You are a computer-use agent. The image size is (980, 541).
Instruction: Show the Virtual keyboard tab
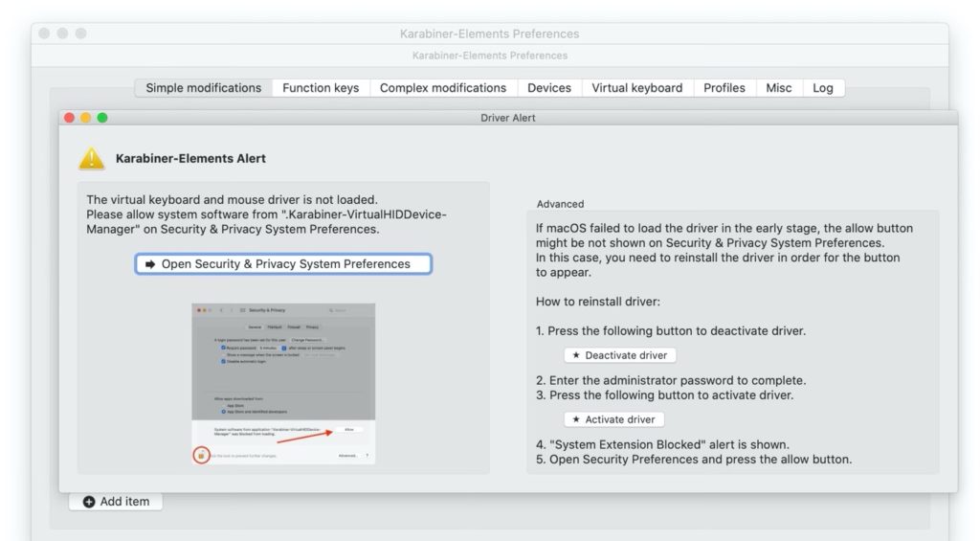point(636,88)
